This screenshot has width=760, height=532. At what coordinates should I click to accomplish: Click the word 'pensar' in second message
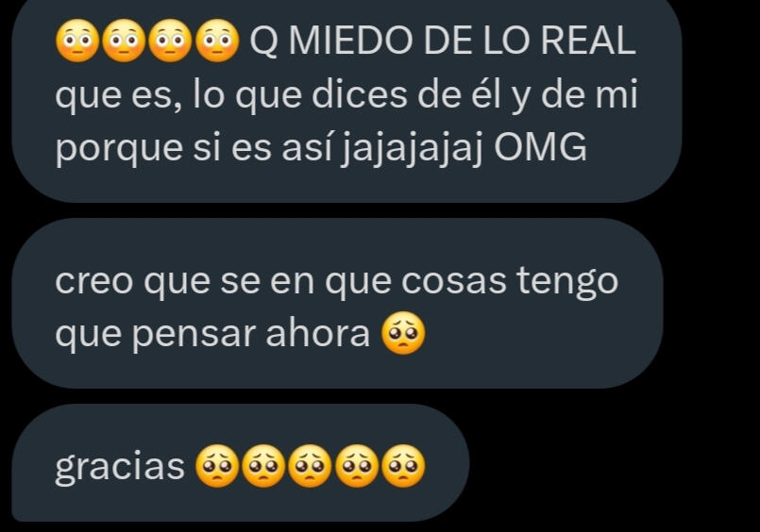[x=194, y=335]
